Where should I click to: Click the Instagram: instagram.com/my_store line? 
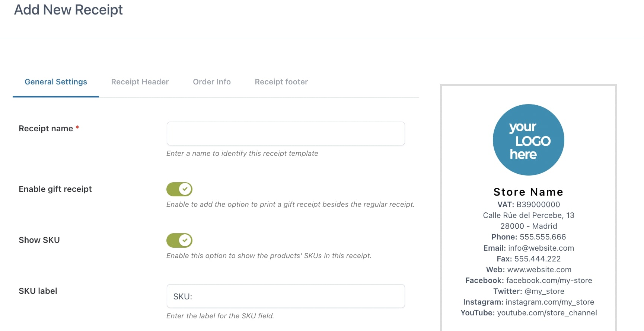(529, 302)
